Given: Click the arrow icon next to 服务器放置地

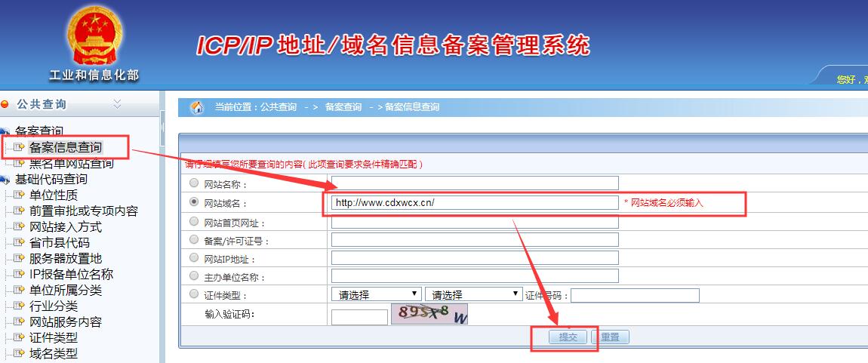Looking at the screenshot, I should point(20,258).
